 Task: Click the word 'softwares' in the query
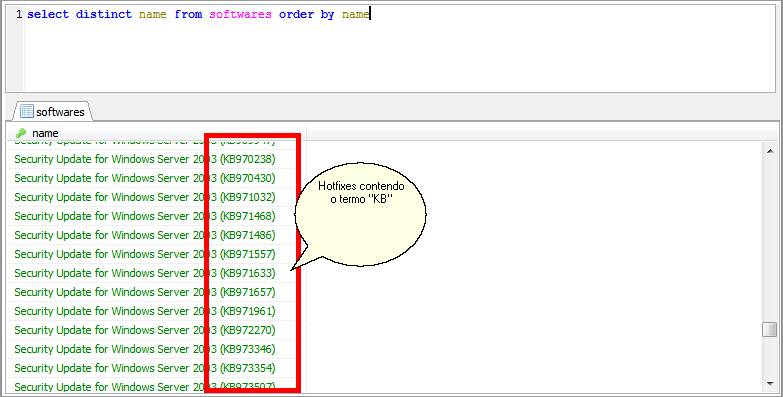(x=240, y=14)
